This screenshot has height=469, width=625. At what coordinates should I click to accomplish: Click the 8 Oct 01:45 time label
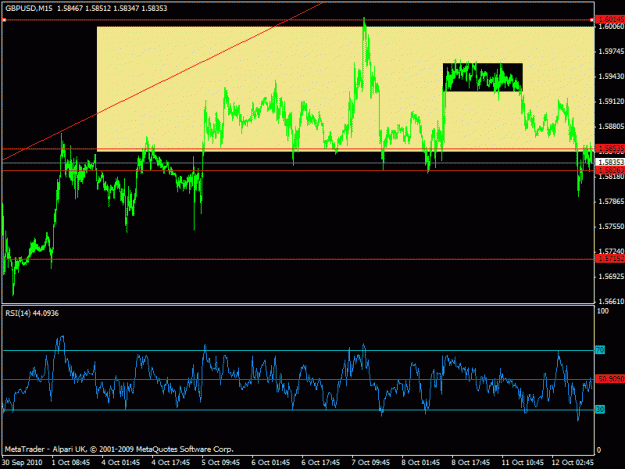pyautogui.click(x=421, y=462)
